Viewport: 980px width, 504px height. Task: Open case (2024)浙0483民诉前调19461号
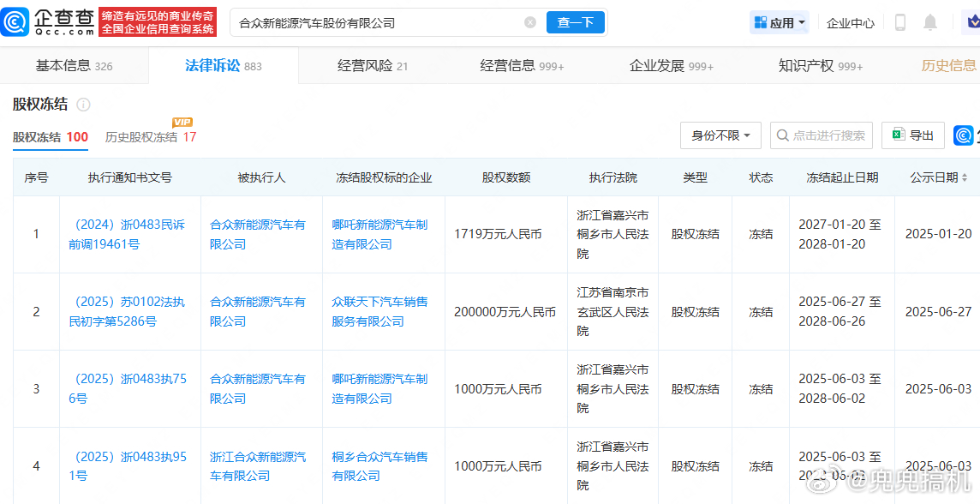click(127, 234)
